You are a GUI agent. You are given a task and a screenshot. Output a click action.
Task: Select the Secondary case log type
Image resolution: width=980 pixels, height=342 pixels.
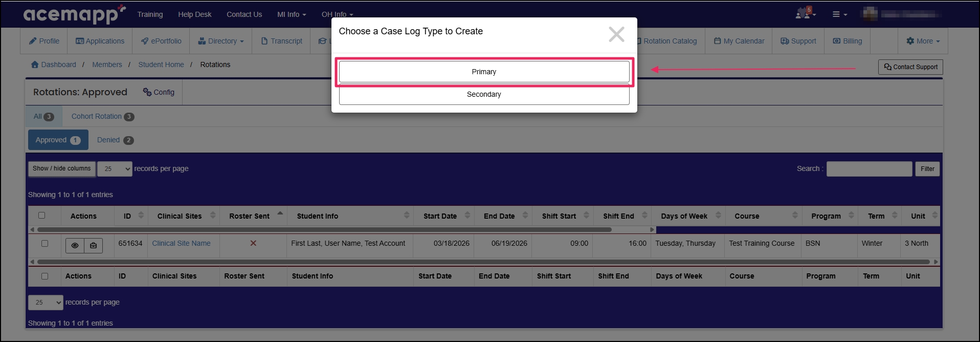click(484, 95)
